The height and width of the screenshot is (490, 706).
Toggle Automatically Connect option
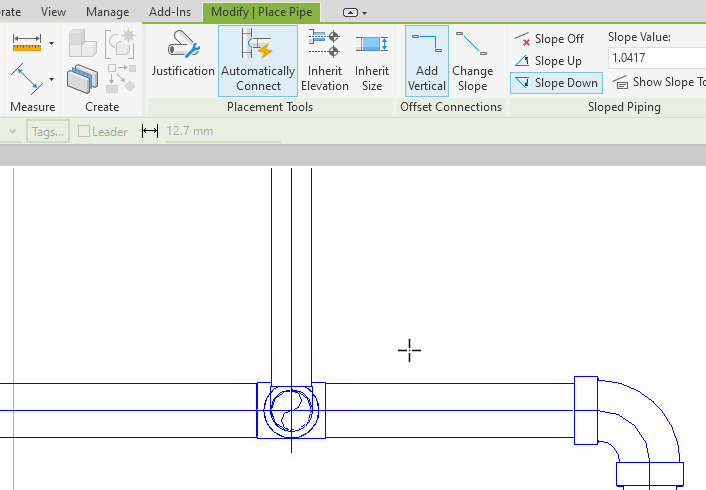(x=258, y=60)
